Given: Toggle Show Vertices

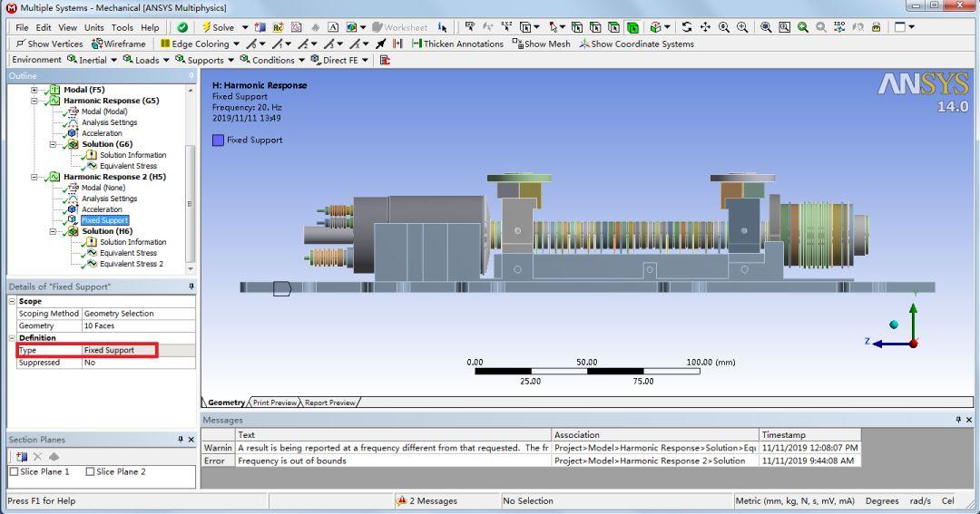Looking at the screenshot, I should click(x=49, y=44).
